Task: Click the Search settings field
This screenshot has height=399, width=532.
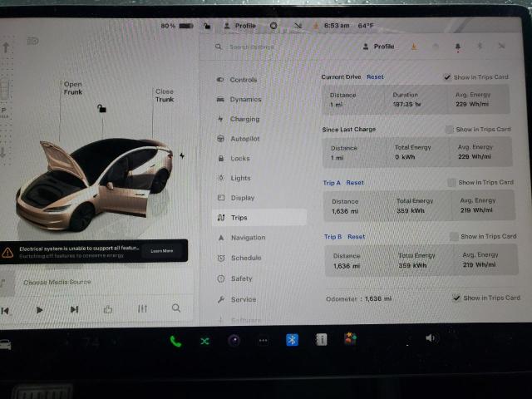Action: click(252, 47)
